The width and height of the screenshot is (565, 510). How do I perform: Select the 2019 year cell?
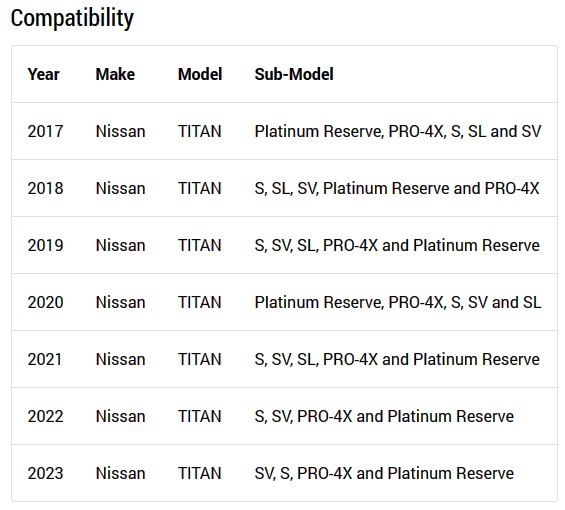pyautogui.click(x=45, y=245)
